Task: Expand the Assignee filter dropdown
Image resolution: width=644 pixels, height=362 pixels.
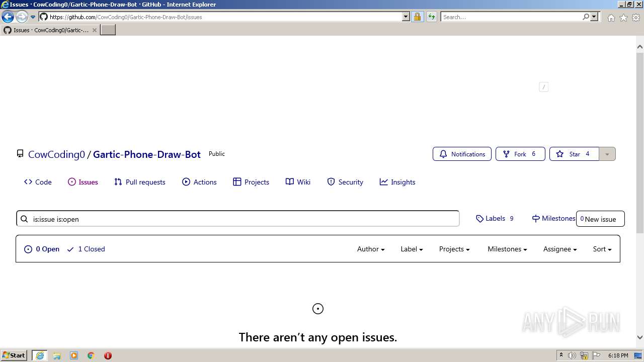Action: coord(560,249)
